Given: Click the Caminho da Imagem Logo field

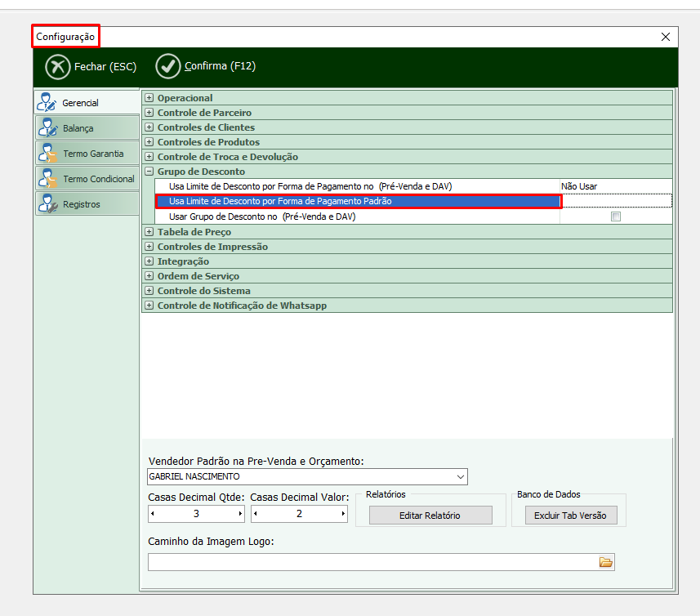Looking at the screenshot, I should pos(372,562).
